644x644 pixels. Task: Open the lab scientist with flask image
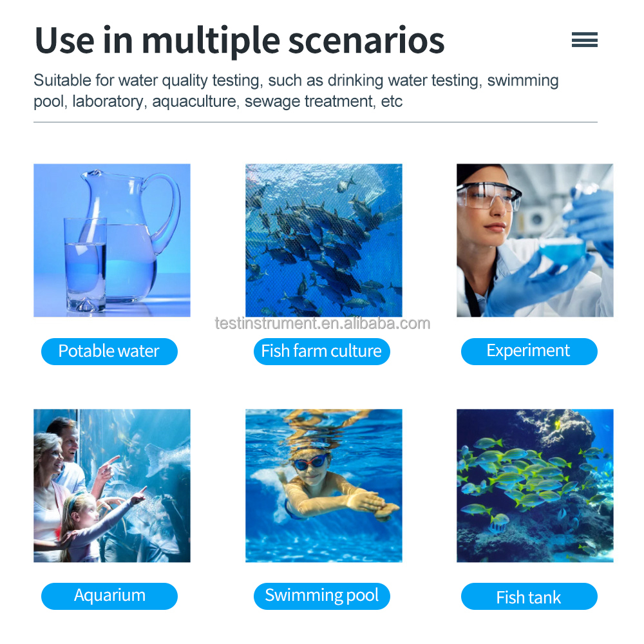point(535,240)
